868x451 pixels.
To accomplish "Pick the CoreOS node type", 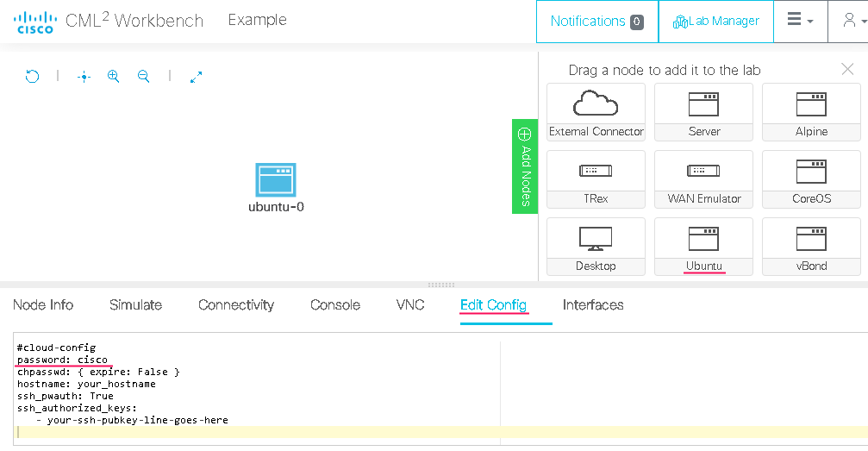I will coord(811,179).
